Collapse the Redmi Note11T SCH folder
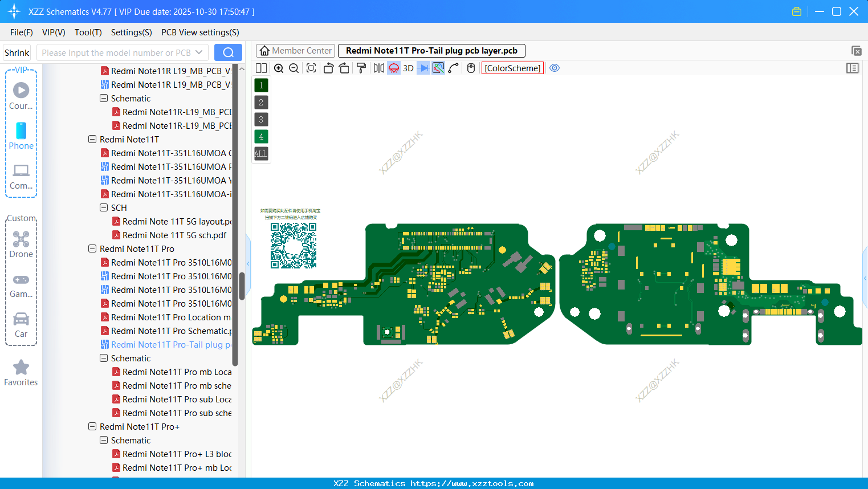This screenshot has height=489, width=868. click(103, 207)
